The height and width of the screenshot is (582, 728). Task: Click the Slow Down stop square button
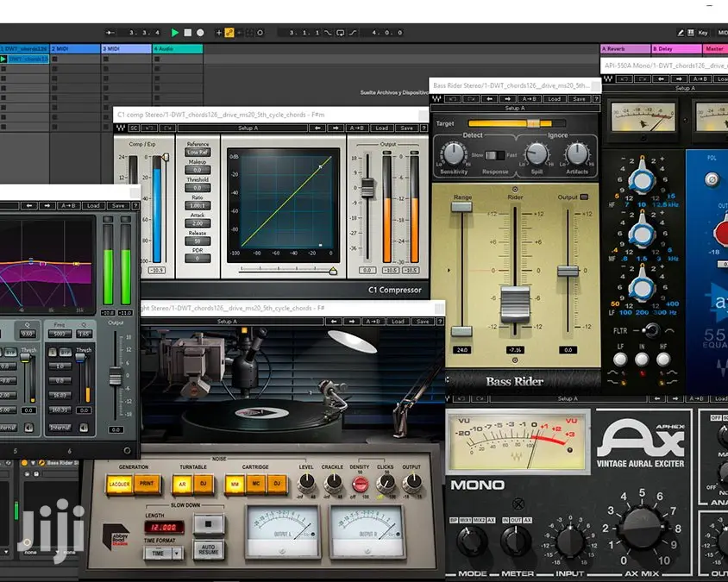(209, 524)
